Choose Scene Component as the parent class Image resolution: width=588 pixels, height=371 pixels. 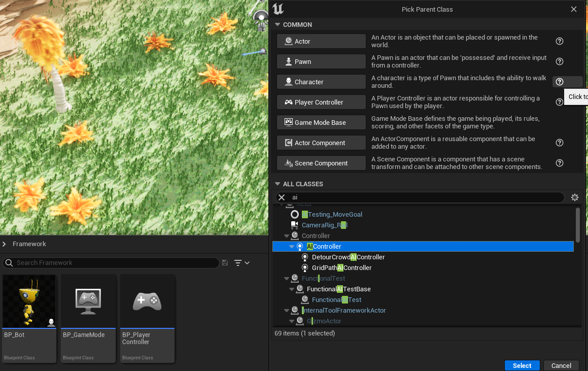(x=321, y=163)
